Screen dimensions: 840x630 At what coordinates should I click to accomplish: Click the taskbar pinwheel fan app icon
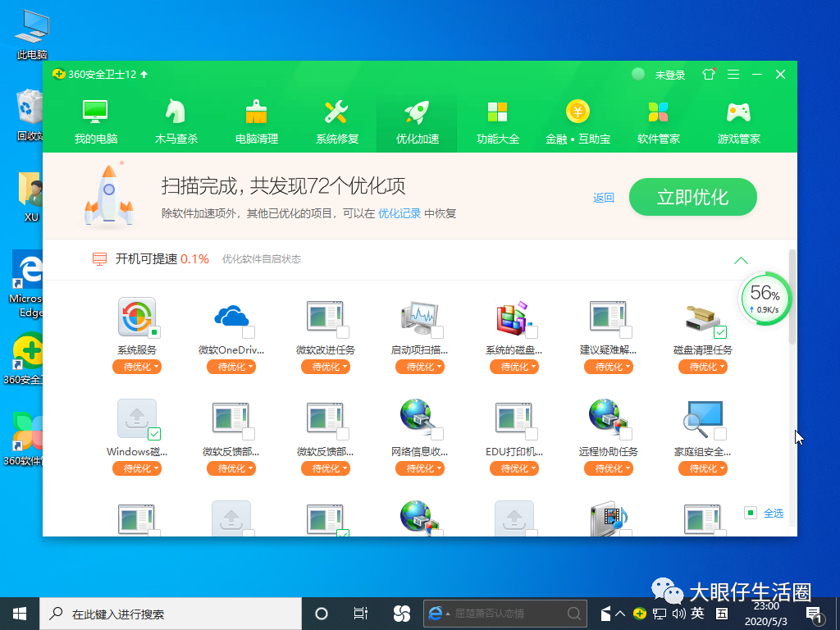[x=401, y=614]
